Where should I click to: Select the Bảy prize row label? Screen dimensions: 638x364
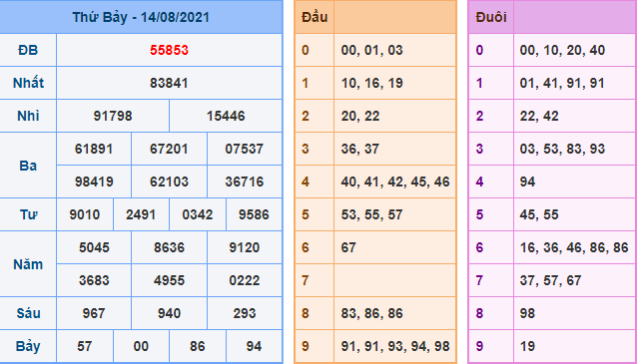[x=28, y=346]
